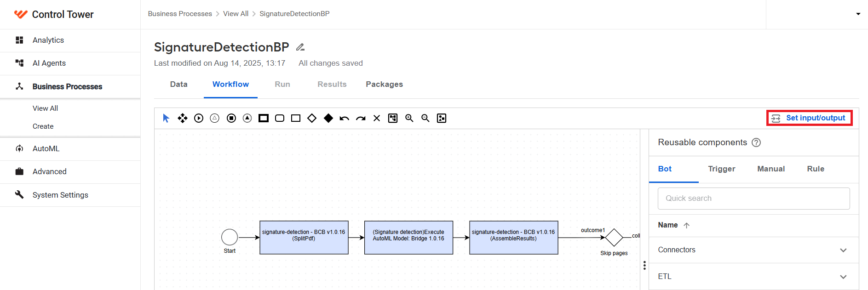Select the Execute AutoML Model node

pyautogui.click(x=408, y=238)
